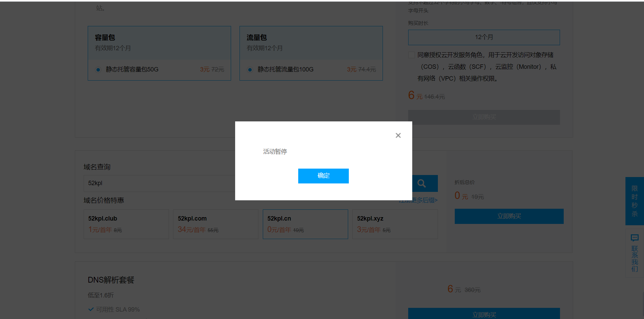Choose the 12个月 purchase duration
644x319 pixels.
tap(484, 37)
